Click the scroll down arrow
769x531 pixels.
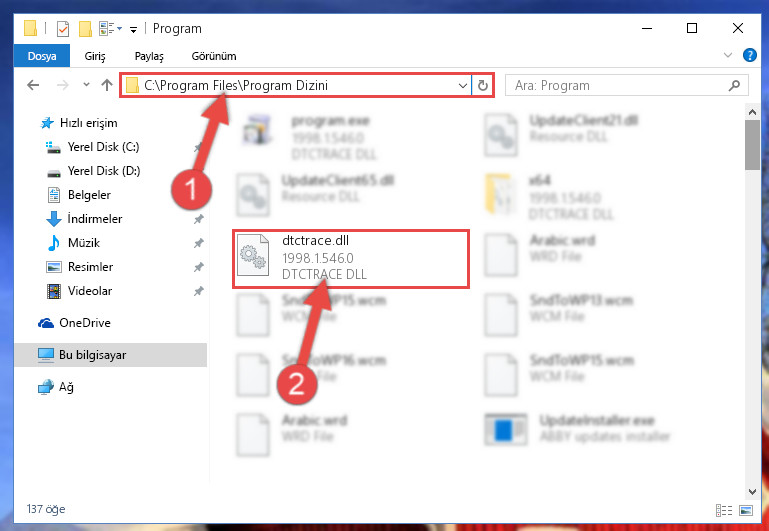pos(752,491)
